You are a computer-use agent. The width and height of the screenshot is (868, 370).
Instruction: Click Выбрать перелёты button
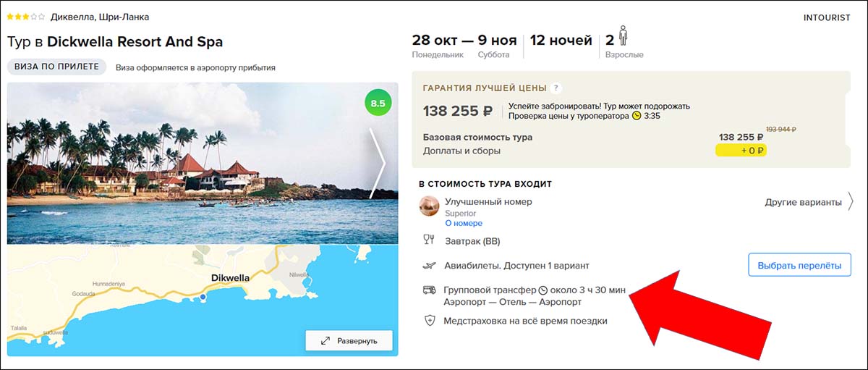[x=799, y=266]
